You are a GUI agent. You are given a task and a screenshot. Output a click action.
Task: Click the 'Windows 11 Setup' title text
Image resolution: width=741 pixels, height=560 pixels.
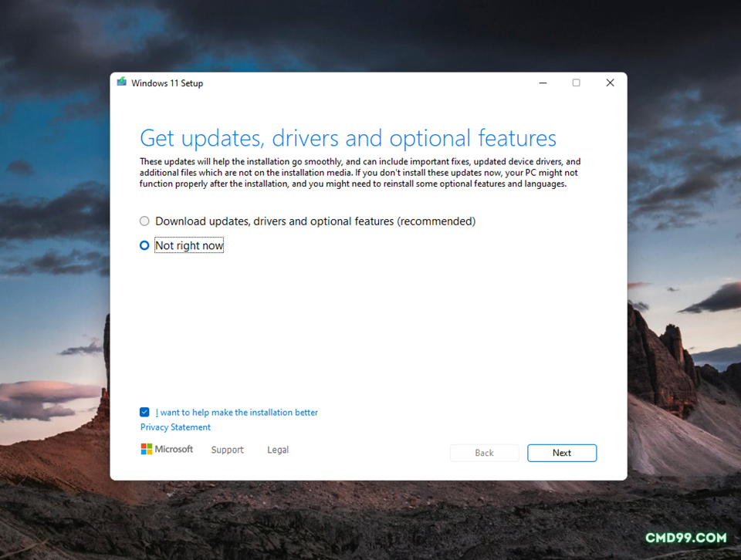click(x=167, y=83)
